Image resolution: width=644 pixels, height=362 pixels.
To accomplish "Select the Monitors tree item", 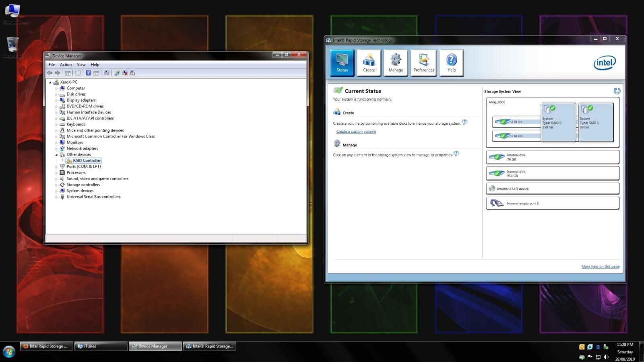I will tap(75, 142).
